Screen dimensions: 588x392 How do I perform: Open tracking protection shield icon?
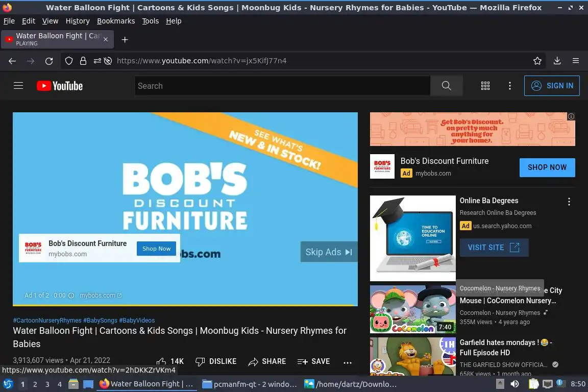point(68,61)
